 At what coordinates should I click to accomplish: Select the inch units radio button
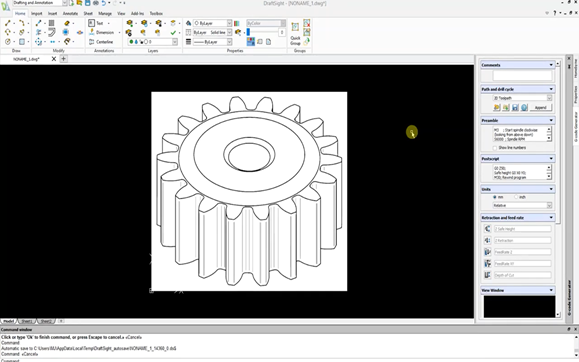point(516,197)
